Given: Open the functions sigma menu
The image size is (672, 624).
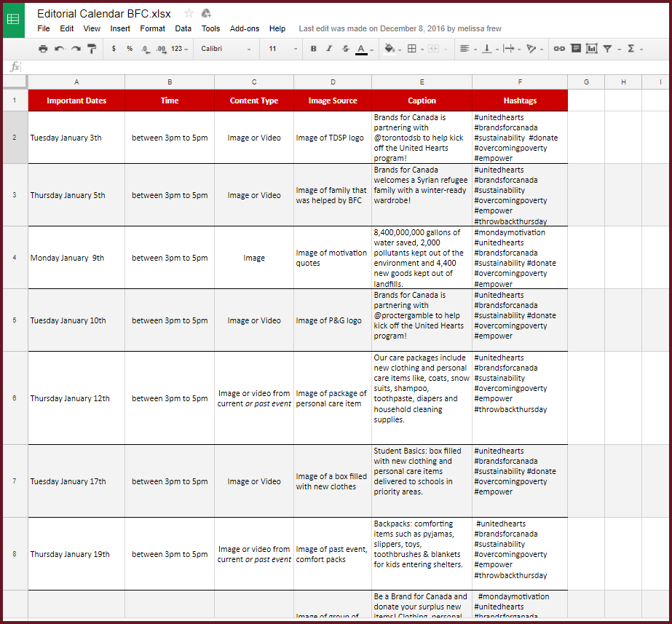Looking at the screenshot, I should pyautogui.click(x=631, y=49).
